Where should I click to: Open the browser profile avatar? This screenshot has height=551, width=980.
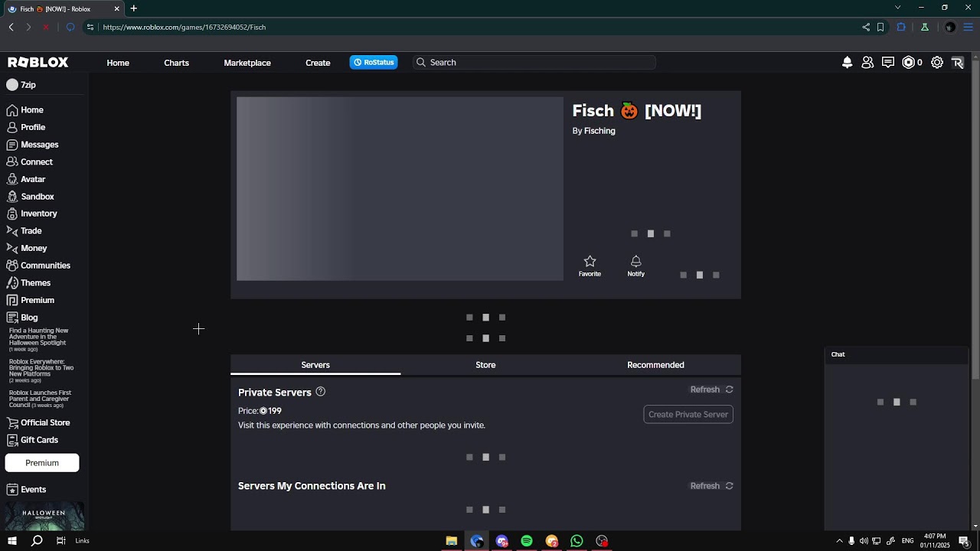point(950,27)
